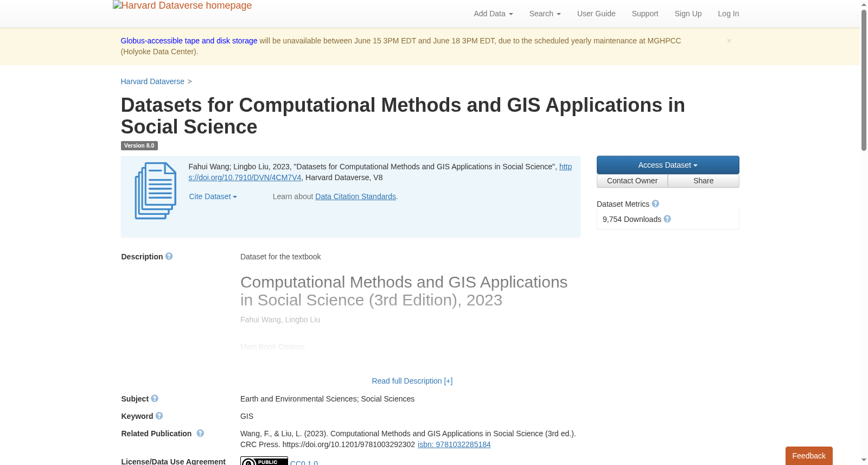Click the 3rd Edition textbook heading
868x465 pixels.
point(404,291)
